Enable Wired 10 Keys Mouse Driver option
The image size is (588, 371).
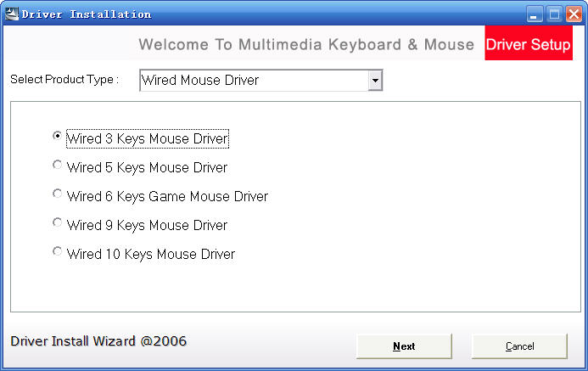[x=58, y=252]
